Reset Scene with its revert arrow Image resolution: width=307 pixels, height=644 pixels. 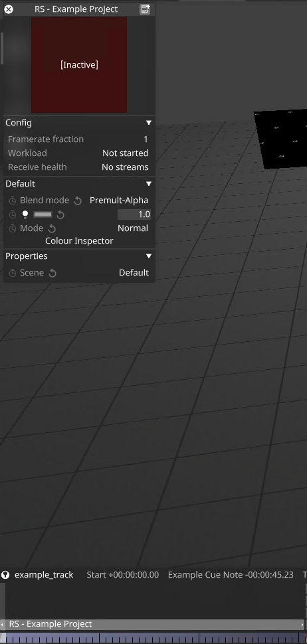52,273
